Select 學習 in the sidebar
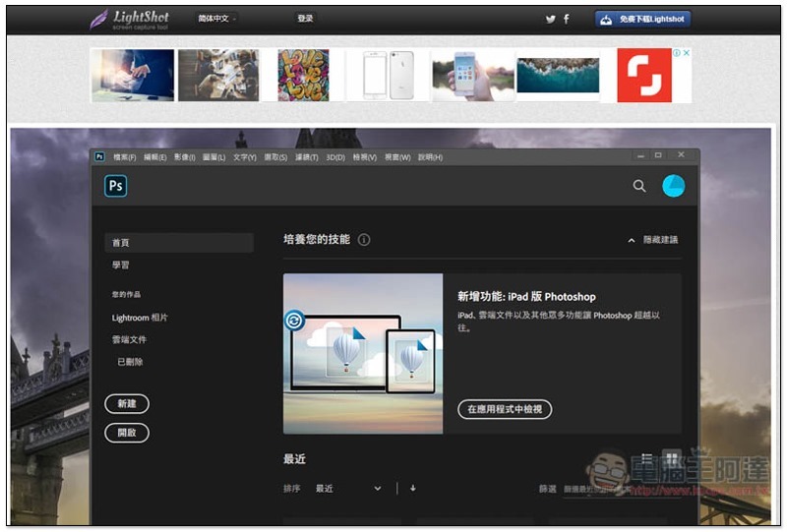 (x=120, y=265)
